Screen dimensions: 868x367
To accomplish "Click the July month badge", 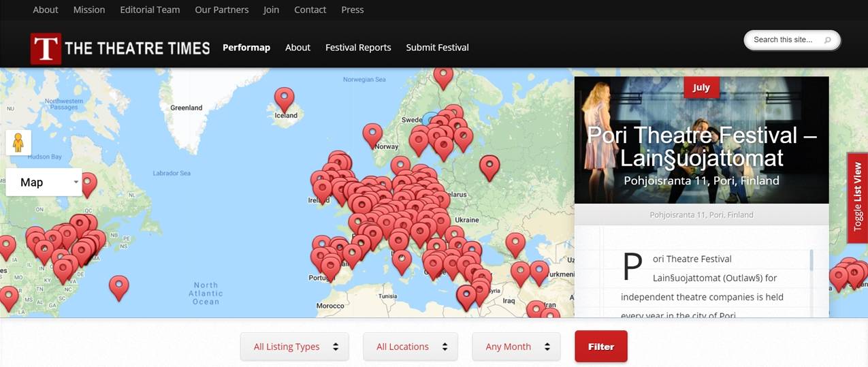I will point(701,87).
